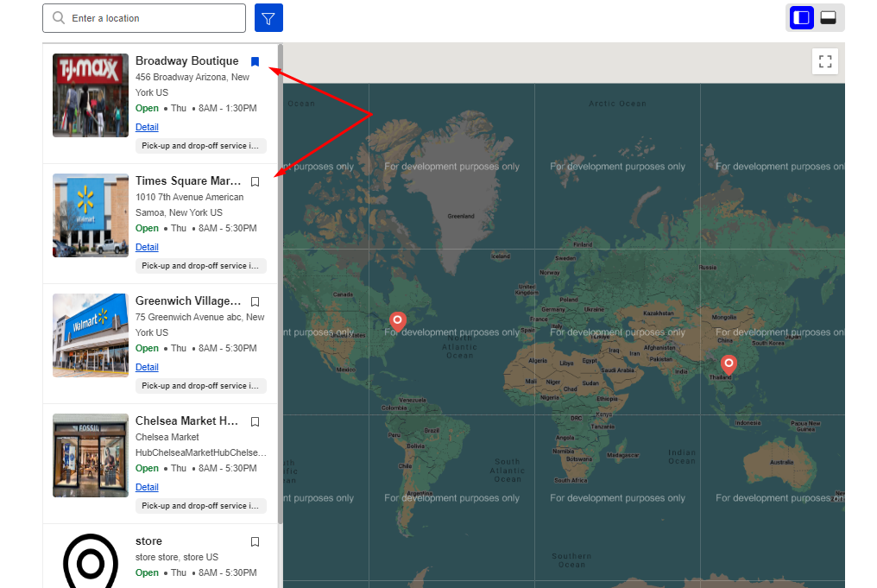Toggle fullscreen map view
Image resolution: width=877 pixels, height=588 pixels.
coord(825,61)
